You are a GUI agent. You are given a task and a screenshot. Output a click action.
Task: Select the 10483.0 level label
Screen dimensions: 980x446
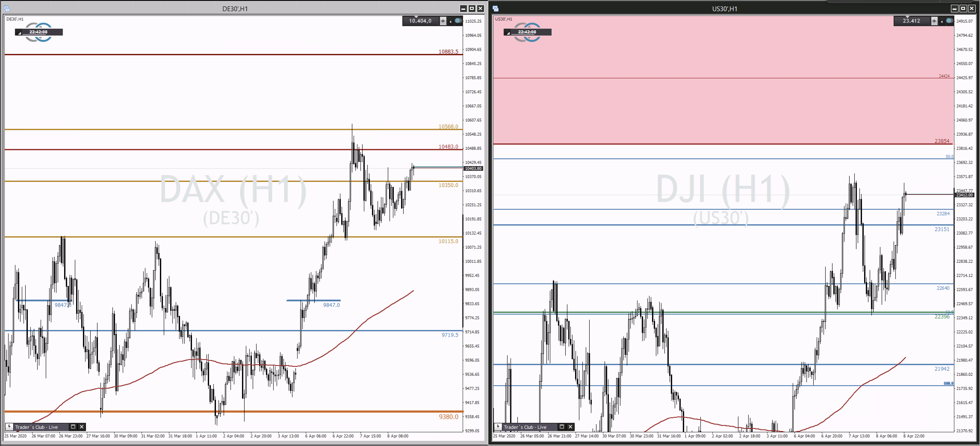coord(449,147)
